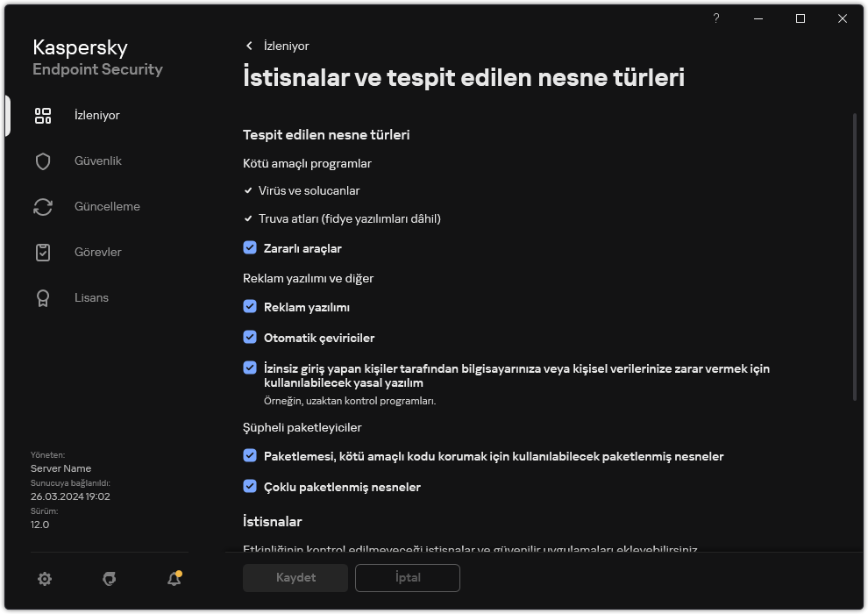
Task: Go back using the İzleniyor breadcrumb arrow
Action: pyautogui.click(x=248, y=46)
